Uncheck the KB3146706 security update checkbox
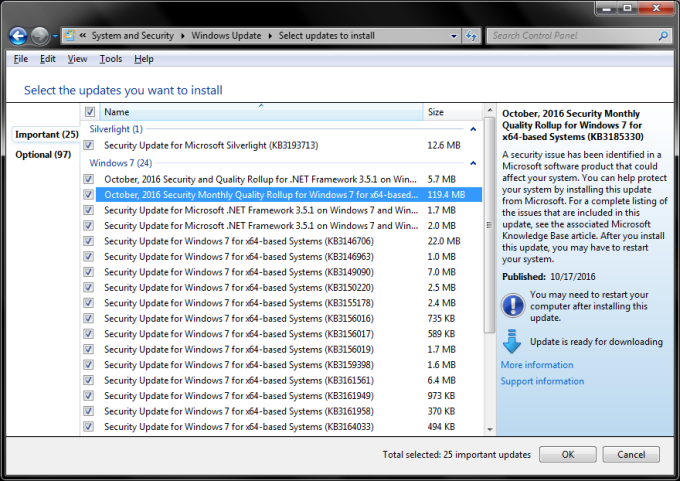Screen dimensions: 680x481 [x=90, y=241]
